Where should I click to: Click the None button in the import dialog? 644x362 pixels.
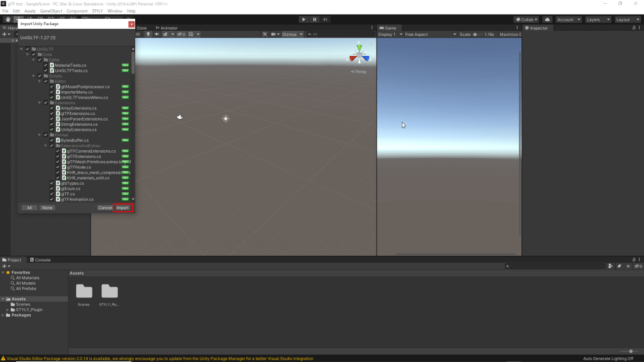(x=47, y=207)
